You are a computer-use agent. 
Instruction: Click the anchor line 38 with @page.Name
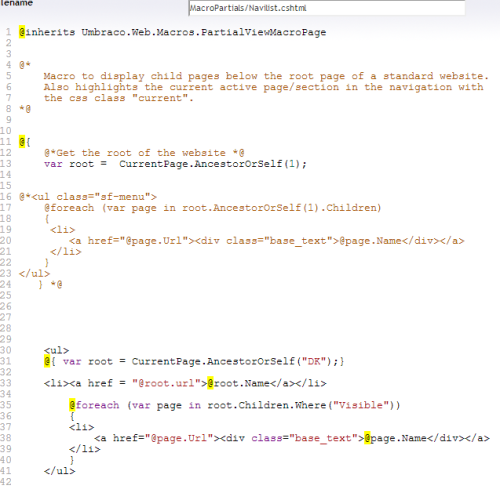click(292, 438)
